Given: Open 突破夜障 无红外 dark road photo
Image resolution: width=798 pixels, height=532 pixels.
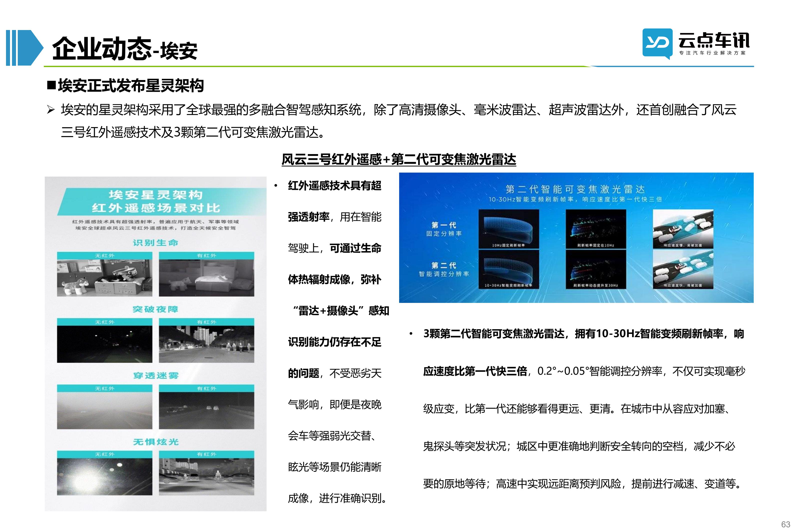Looking at the screenshot, I should (105, 344).
